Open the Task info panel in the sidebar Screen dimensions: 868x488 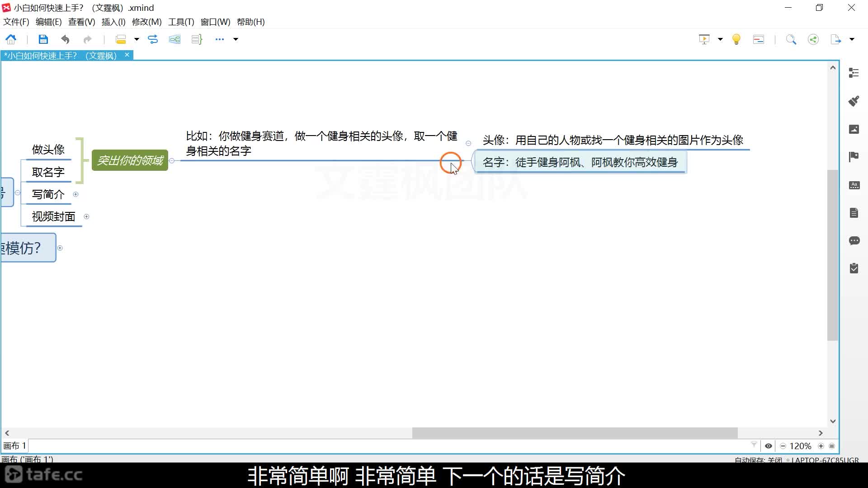(854, 268)
